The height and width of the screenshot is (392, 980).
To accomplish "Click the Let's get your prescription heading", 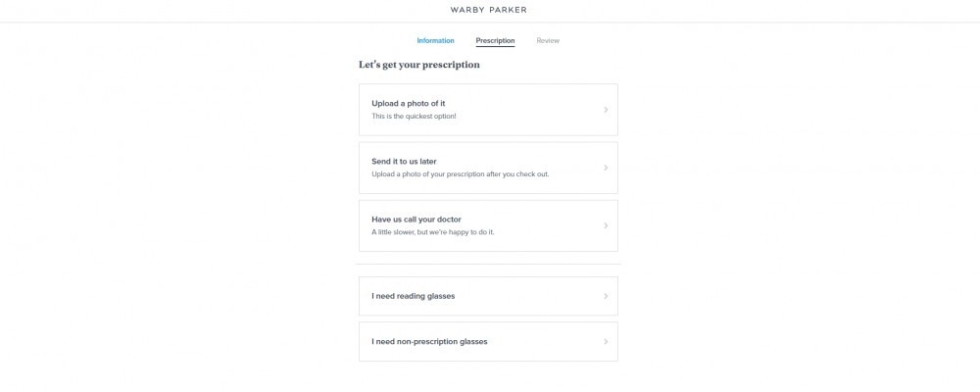I will 419,65.
